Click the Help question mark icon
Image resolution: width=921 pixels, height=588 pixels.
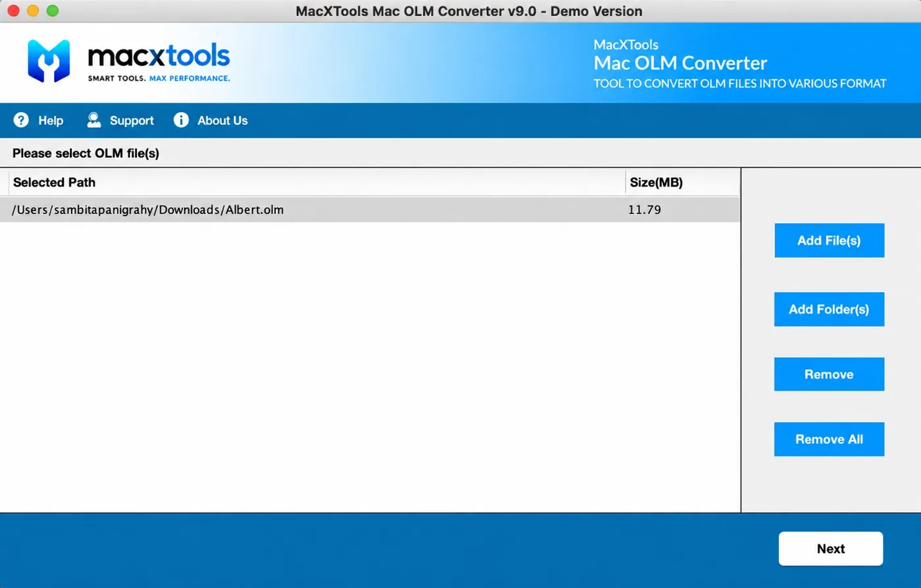tap(21, 120)
